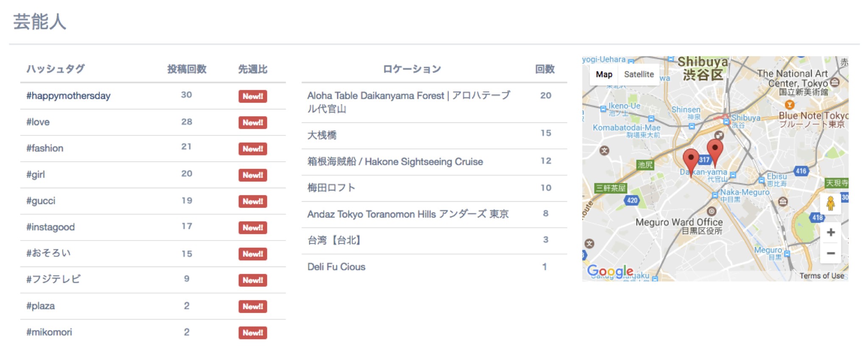Click Hakone Sightseeing Cruise location
This screenshot has height=358, width=868.
point(395,162)
